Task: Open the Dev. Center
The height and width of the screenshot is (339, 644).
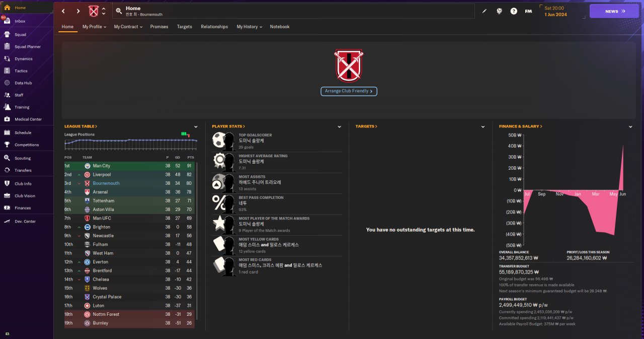Action: pos(26,222)
